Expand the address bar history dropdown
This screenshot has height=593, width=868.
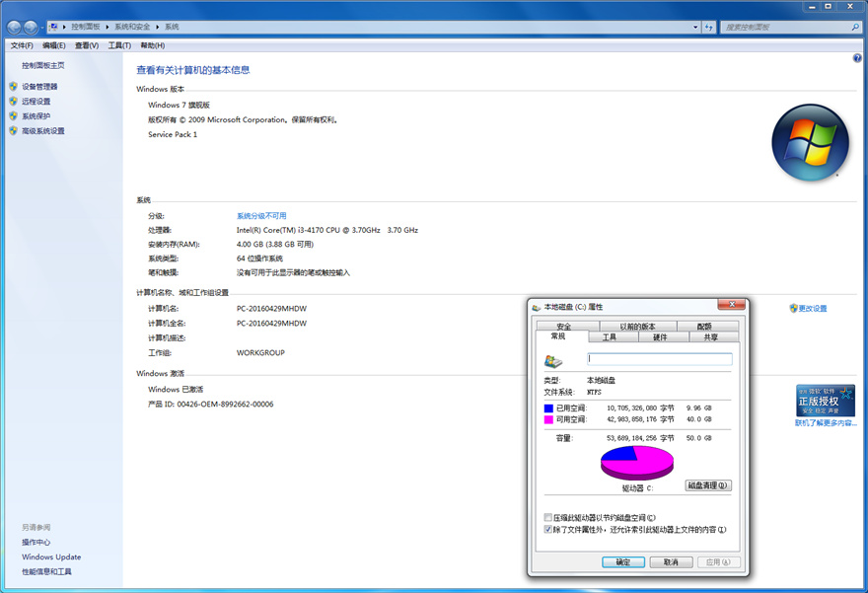695,27
